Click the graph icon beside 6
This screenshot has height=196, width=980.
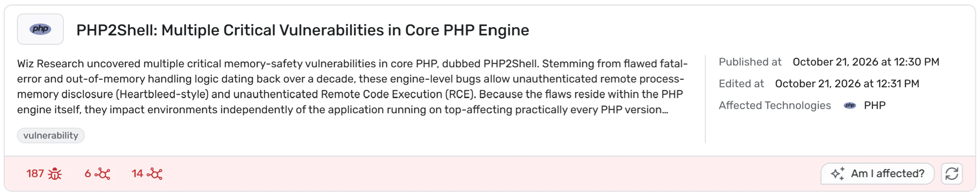click(102, 174)
